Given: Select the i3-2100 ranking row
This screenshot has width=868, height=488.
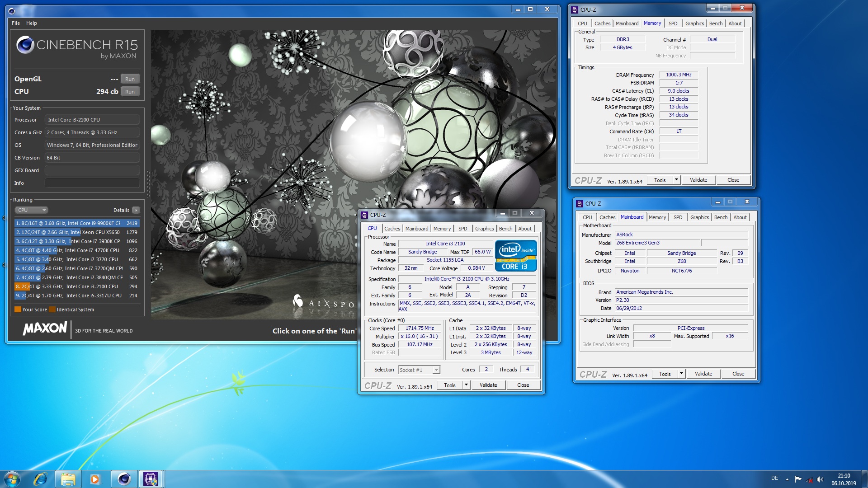Looking at the screenshot, I should tap(77, 286).
